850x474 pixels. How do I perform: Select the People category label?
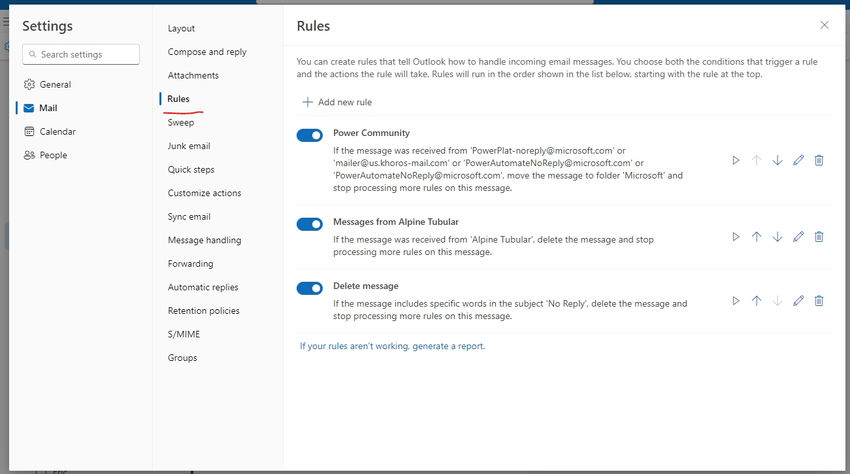tap(53, 155)
